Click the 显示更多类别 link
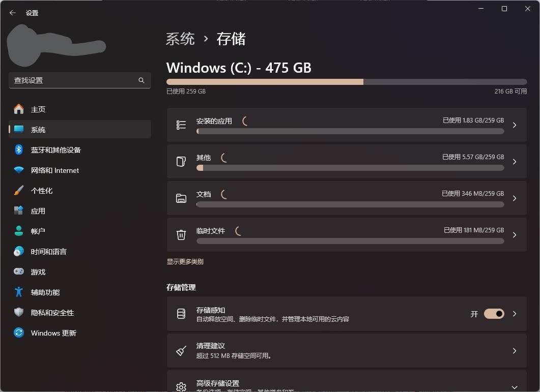Screen dimensions: 540x392 [185, 262]
